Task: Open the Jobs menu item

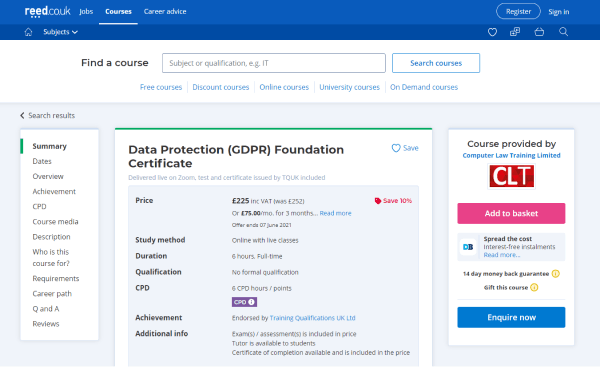Action: (86, 11)
